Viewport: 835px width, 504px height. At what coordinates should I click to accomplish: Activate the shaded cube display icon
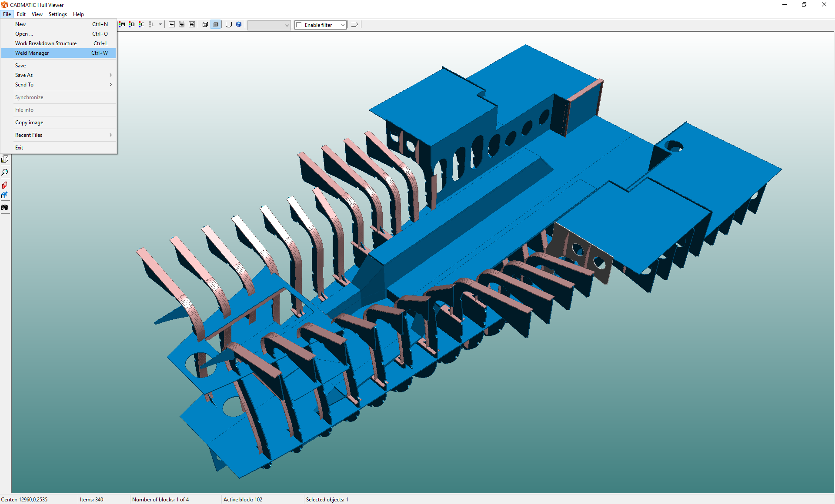216,25
